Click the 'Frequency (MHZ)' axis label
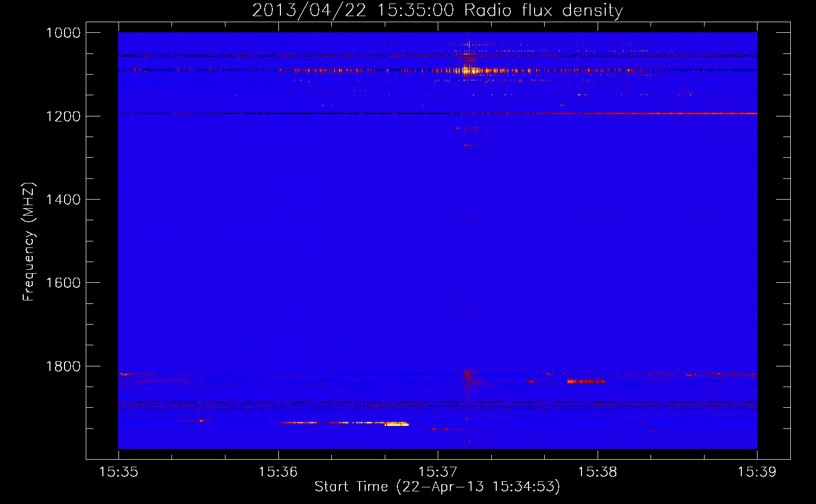Image resolution: width=816 pixels, height=504 pixels. (29, 242)
